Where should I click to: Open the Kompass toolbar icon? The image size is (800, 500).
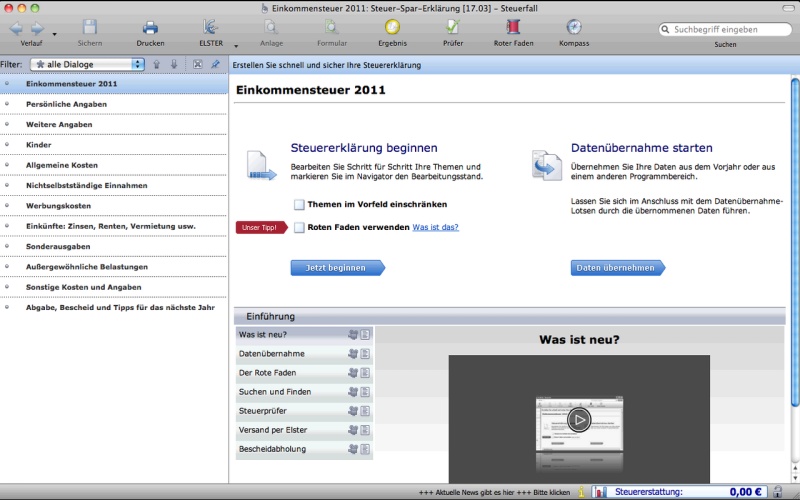click(x=574, y=27)
